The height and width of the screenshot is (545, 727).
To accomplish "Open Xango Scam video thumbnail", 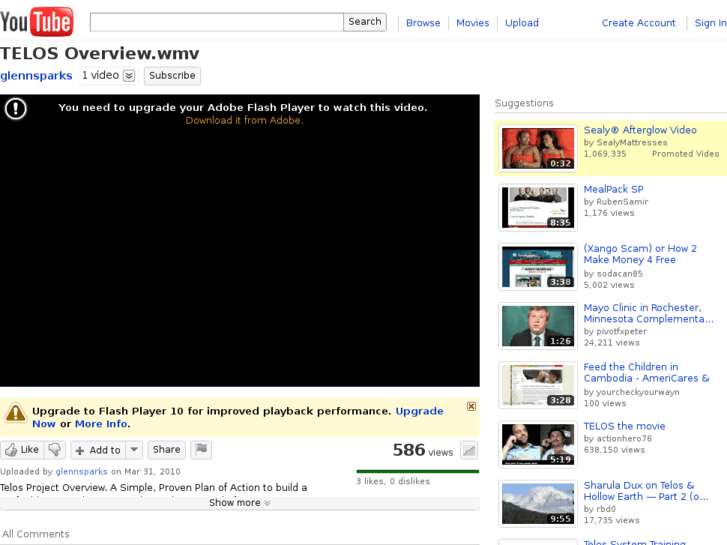I will click(x=538, y=267).
